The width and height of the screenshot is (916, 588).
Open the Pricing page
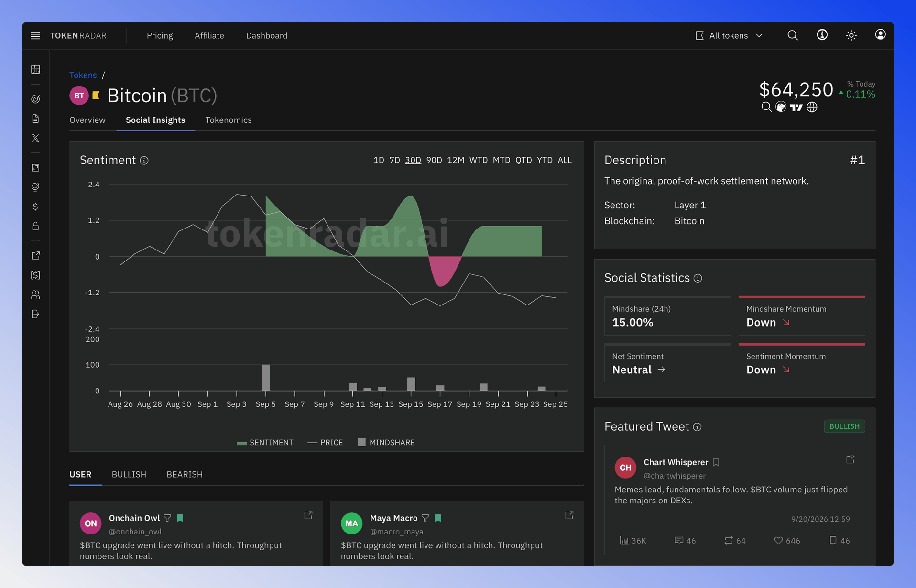(160, 35)
